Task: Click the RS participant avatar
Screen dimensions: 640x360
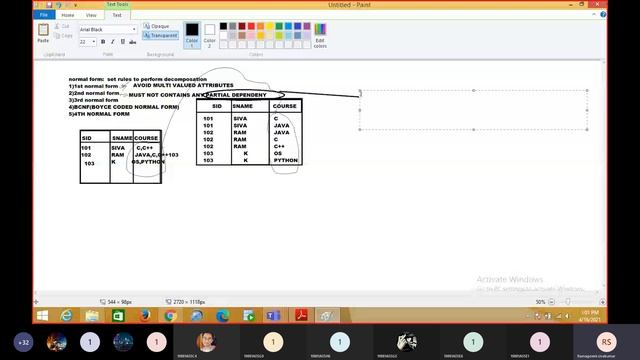Action: coord(606,342)
